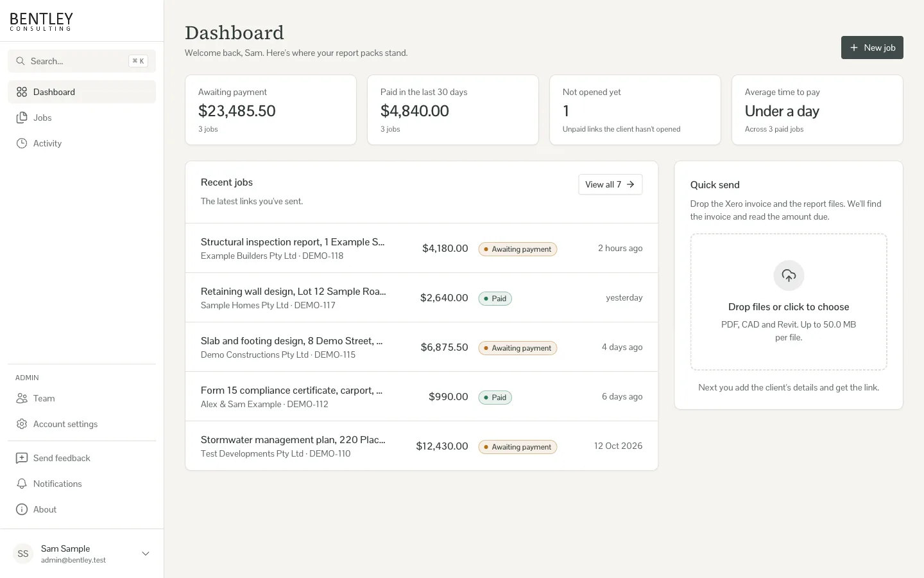Open the Paid in the last 30 days card
The image size is (924, 578).
click(453, 110)
